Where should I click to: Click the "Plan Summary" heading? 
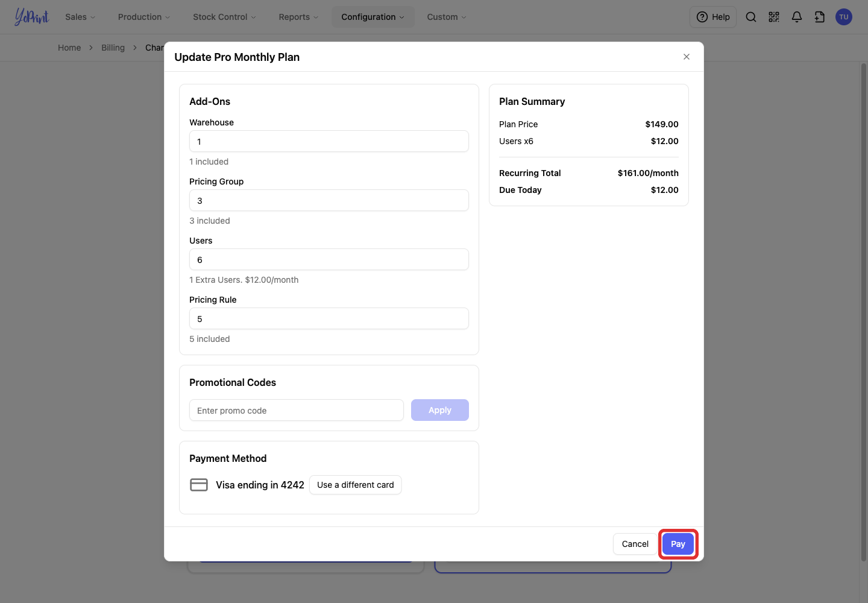[x=532, y=101]
